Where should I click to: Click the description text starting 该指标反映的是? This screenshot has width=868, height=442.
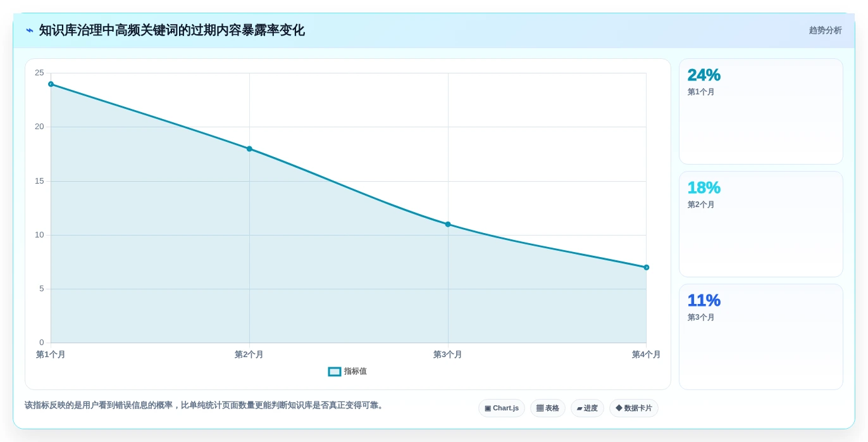[205, 405]
